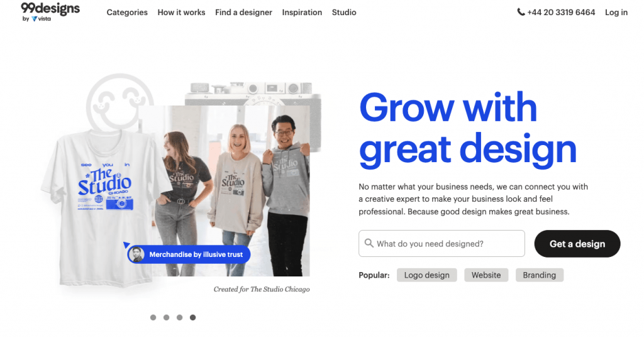Click the search magnifier icon in the field

(x=368, y=244)
